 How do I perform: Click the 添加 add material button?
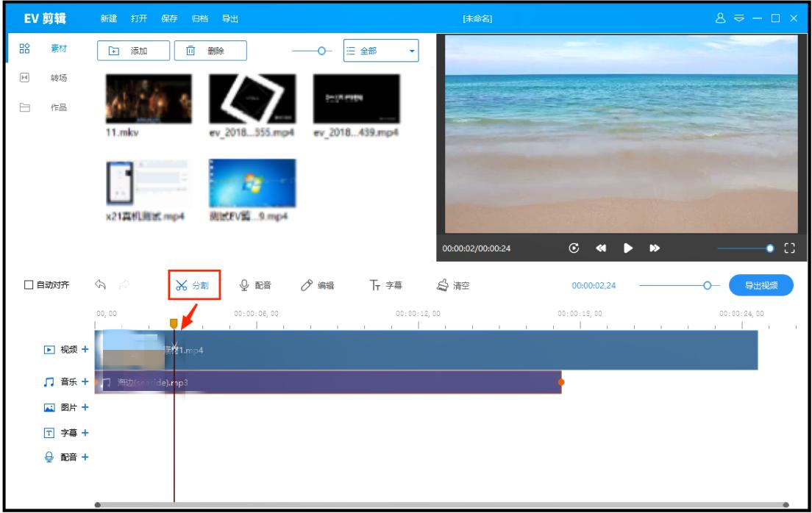click(133, 51)
